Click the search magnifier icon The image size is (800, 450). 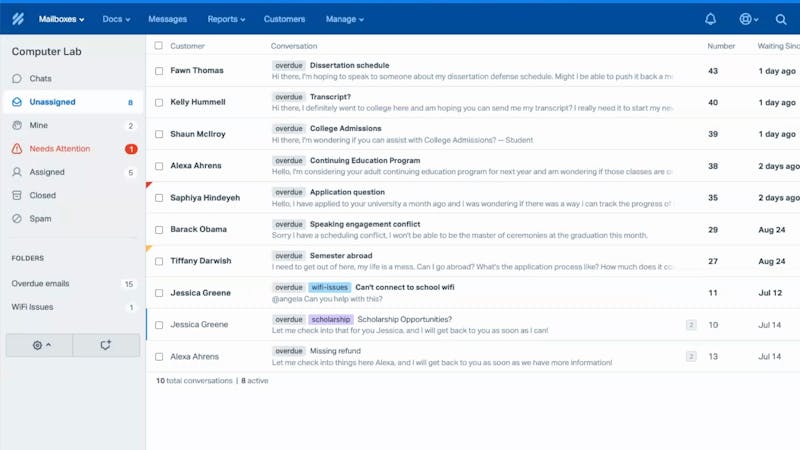781,19
